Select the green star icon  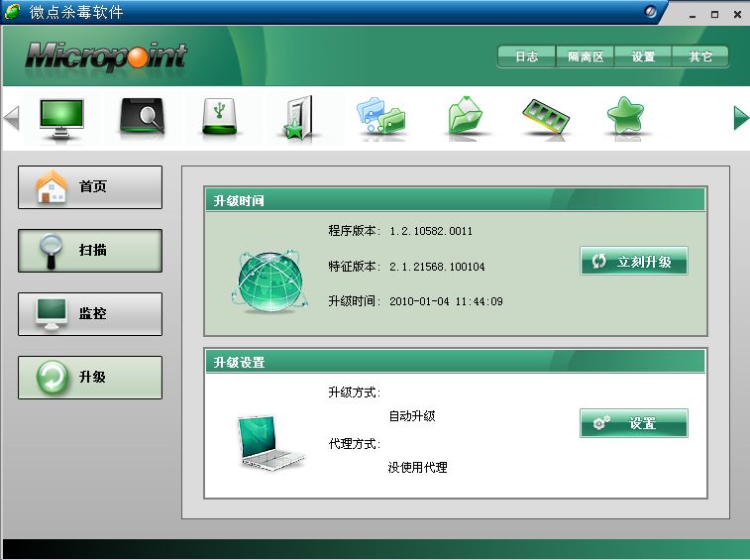tap(625, 115)
